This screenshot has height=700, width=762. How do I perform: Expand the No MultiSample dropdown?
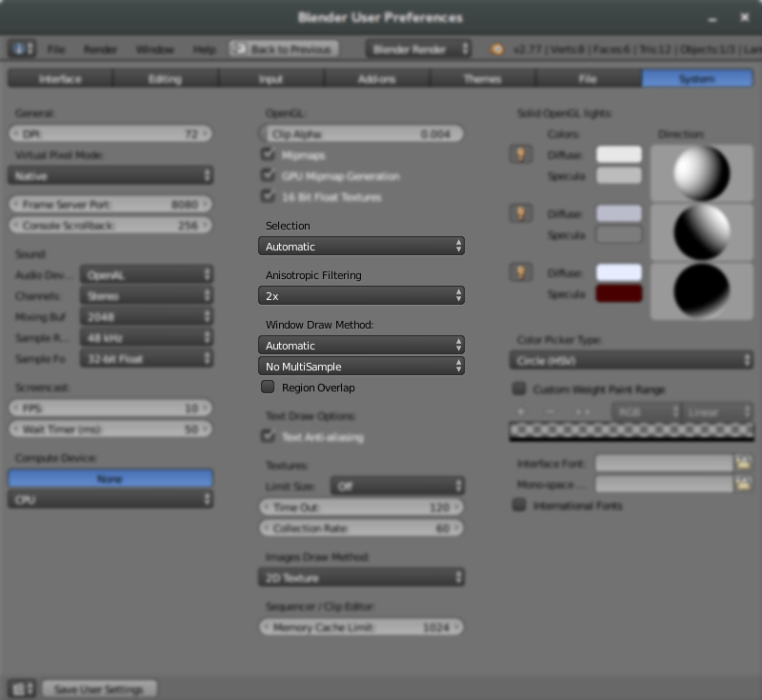pyautogui.click(x=362, y=366)
